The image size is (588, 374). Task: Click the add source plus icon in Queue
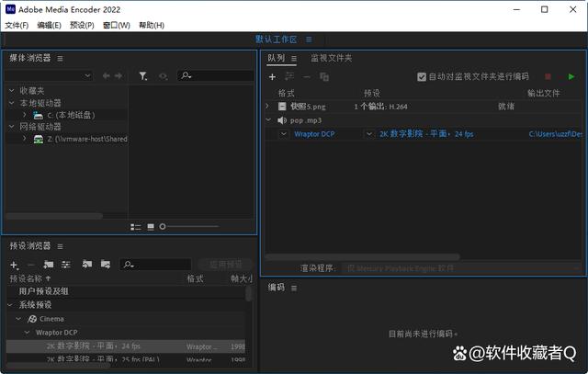[x=272, y=77]
